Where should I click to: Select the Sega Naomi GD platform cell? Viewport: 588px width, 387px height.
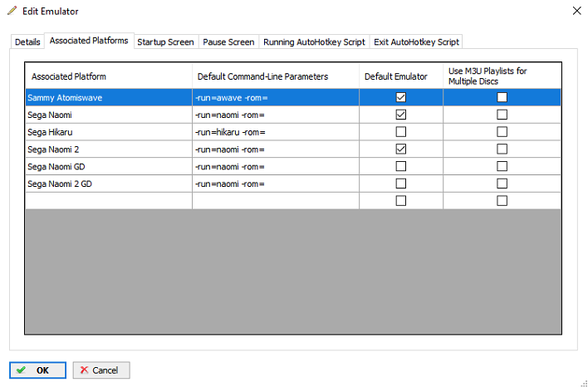[109, 166]
